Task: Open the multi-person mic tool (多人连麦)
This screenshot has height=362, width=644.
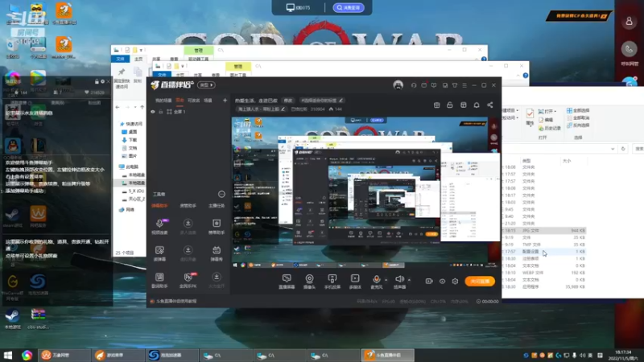Action: 188,226
